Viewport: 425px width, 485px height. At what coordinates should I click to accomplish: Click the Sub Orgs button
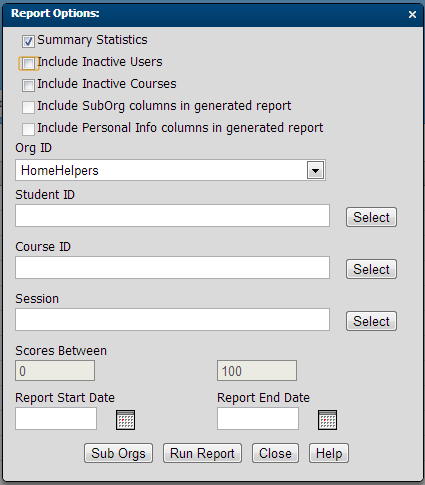tap(118, 453)
